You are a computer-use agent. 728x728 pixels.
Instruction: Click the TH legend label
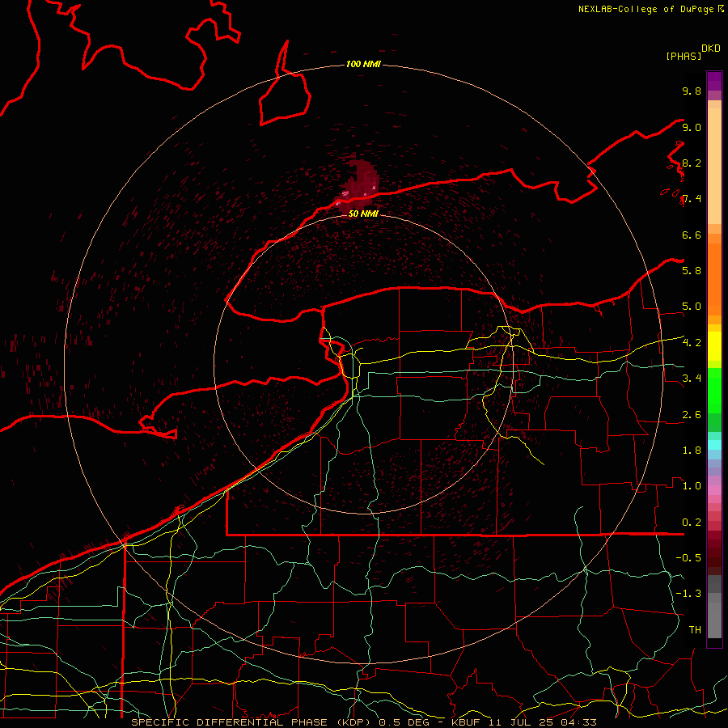tap(695, 630)
